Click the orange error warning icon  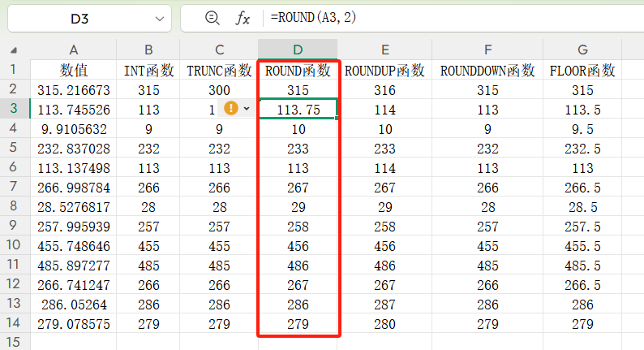(231, 108)
